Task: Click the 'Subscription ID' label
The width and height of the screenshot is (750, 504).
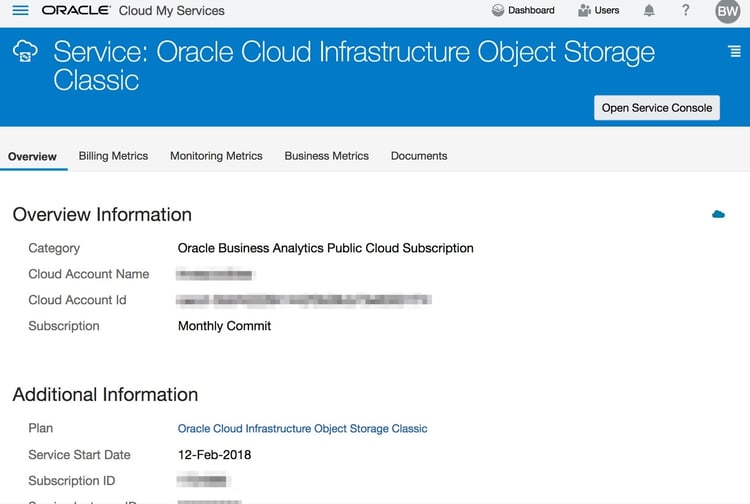Action: [x=72, y=481]
